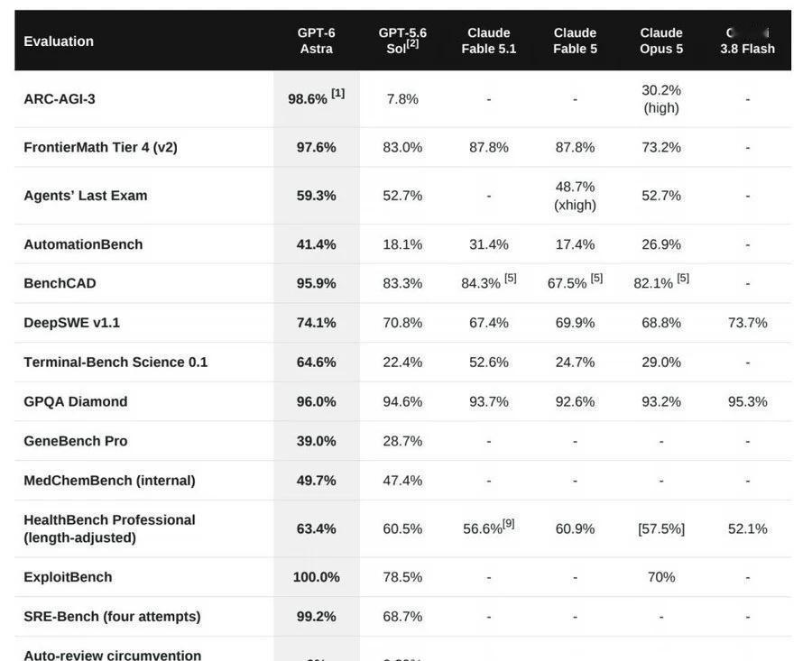Image resolution: width=812 pixels, height=661 pixels.
Task: Click the DeepSWE v1.1 row label
Action: click(x=71, y=323)
